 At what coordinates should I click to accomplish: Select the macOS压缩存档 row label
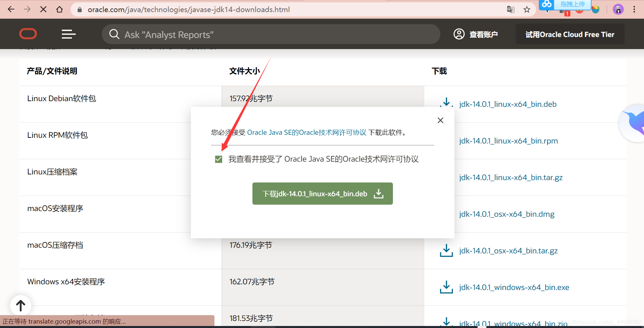pos(55,245)
